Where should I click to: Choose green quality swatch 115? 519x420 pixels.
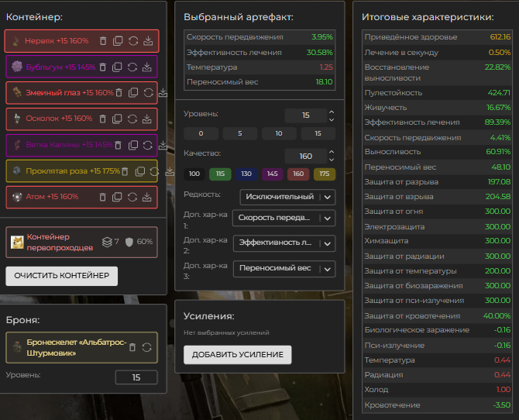(x=220, y=174)
